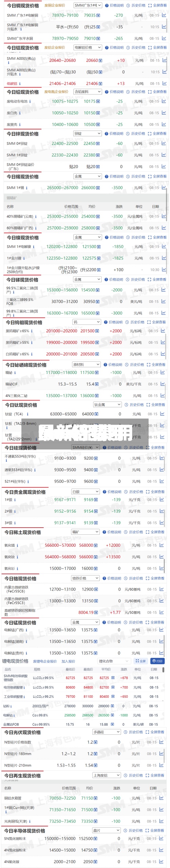The image size is (170, 868).
Task: Open trend chart for 黑钨精矿≥65% row
Action: click(164, 331)
